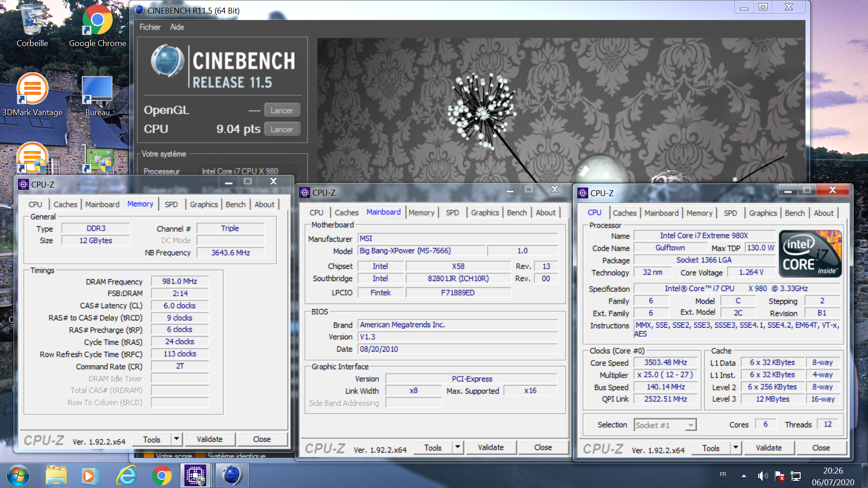Image resolution: width=868 pixels, height=488 pixels.
Task: Open File Explorer from the taskbar
Action: [x=56, y=476]
